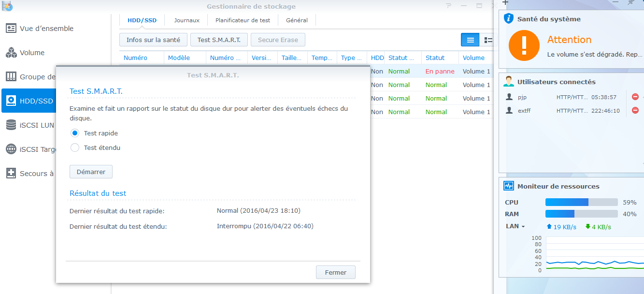Screen dimensions: 644x294
Task: Click the iSCSI Target globe icon
Action: (11, 149)
